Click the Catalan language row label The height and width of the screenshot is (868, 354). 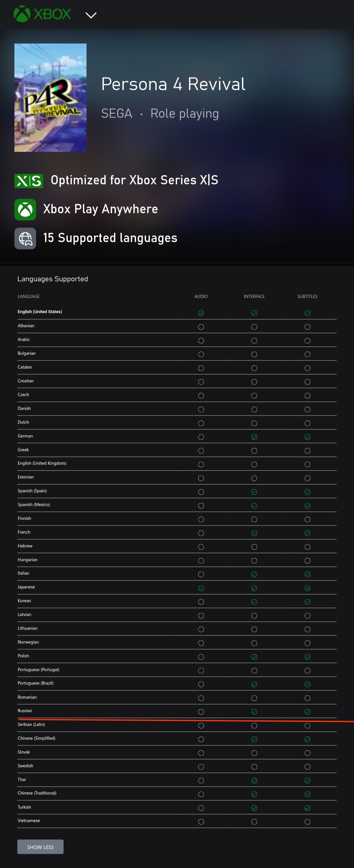25,367
